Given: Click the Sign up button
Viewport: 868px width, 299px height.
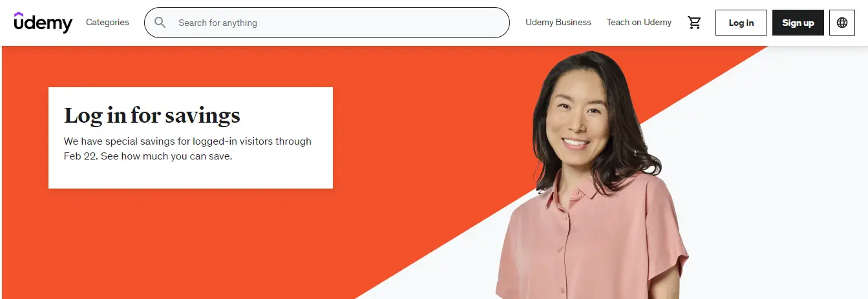Looking at the screenshot, I should pyautogui.click(x=798, y=23).
